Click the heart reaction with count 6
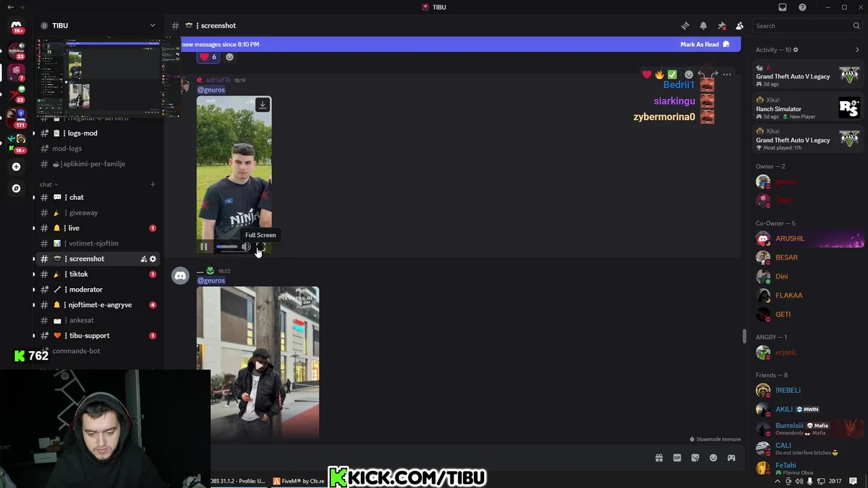The height and width of the screenshot is (488, 868). point(208,57)
